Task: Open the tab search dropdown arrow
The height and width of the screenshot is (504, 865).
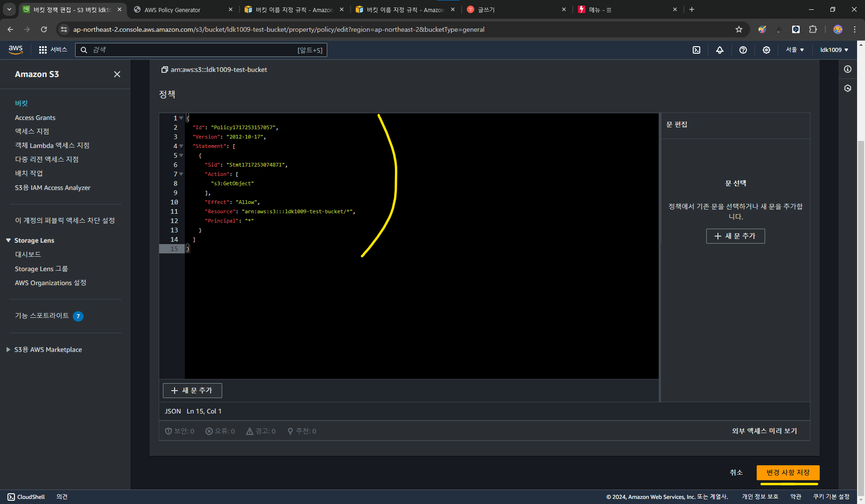Action: point(9,9)
